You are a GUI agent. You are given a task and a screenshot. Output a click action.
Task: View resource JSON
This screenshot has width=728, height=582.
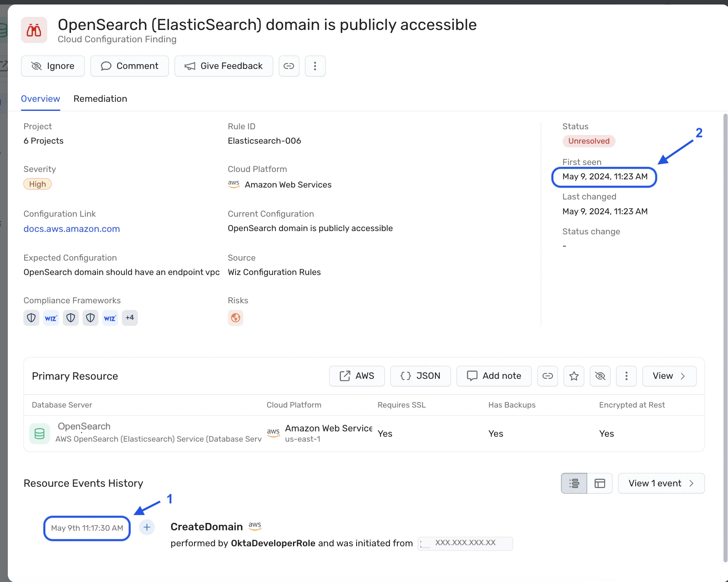point(420,376)
